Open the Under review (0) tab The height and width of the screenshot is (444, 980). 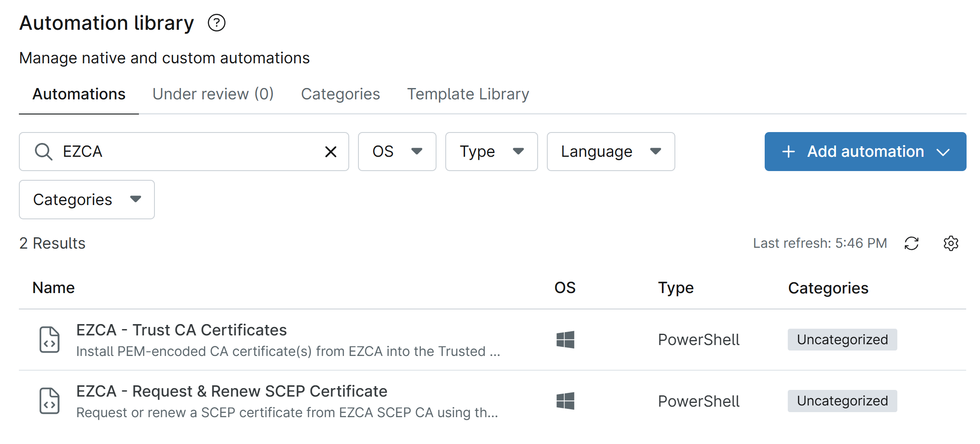click(x=213, y=94)
